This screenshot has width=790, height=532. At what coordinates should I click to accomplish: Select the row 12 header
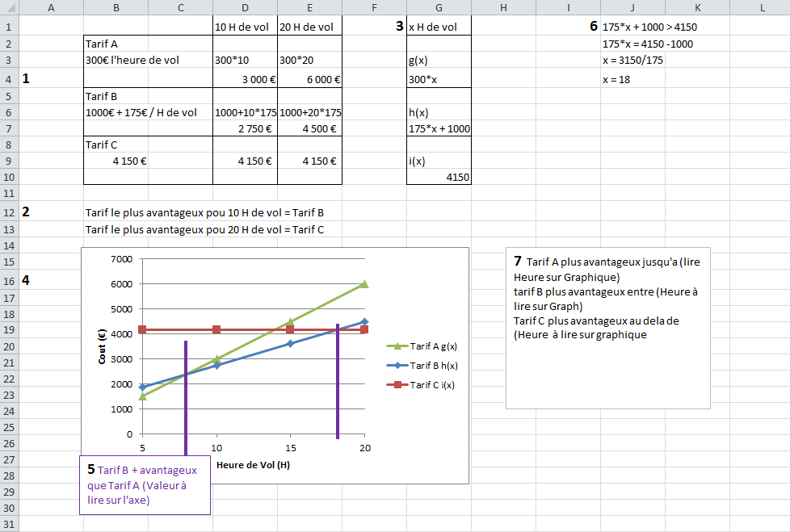9,212
